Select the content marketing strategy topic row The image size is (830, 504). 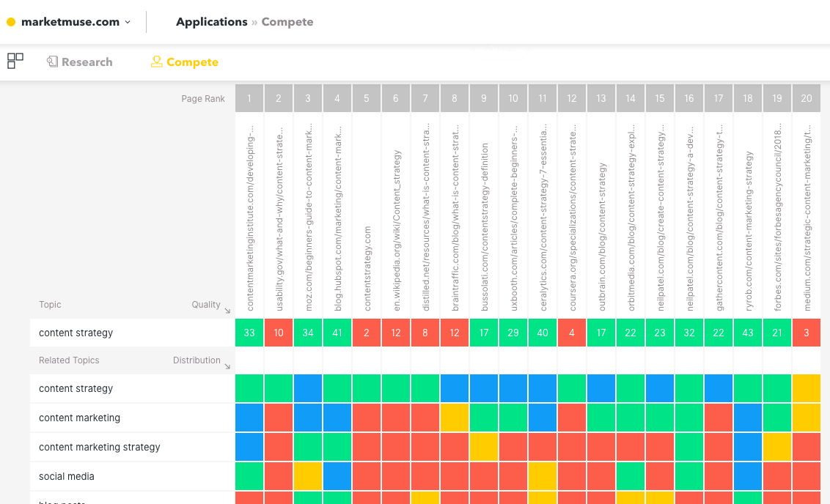tap(132, 447)
